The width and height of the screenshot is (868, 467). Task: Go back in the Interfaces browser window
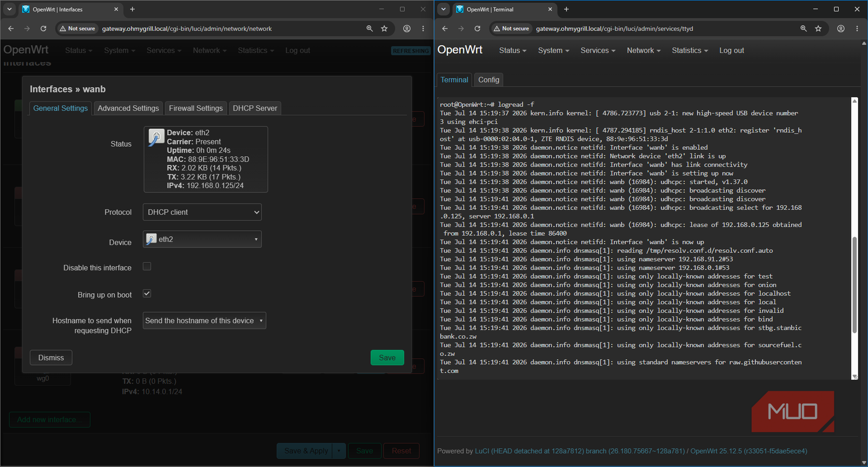point(11,28)
